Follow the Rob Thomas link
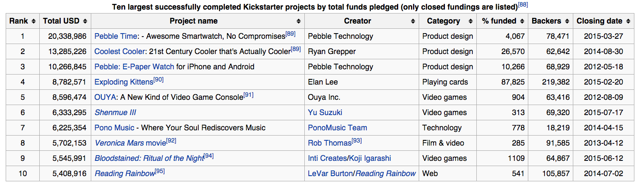Screen dimensions: 644x187 pyautogui.click(x=330, y=143)
